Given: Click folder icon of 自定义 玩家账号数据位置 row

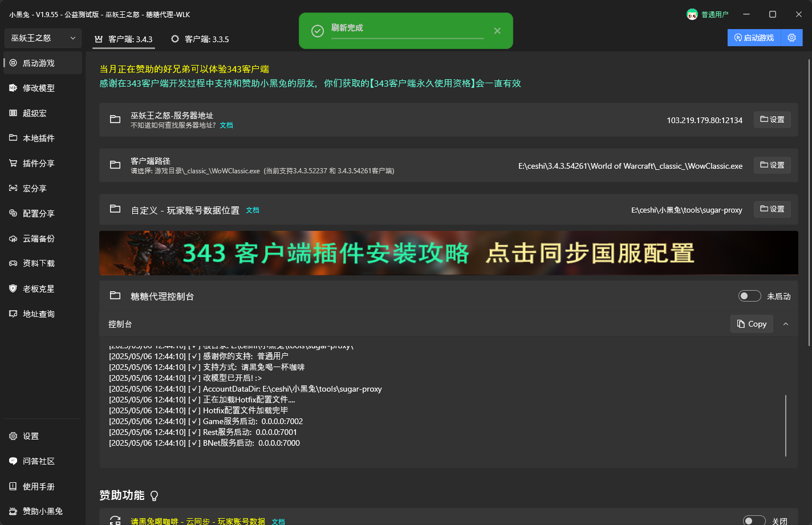Looking at the screenshot, I should coord(115,209).
